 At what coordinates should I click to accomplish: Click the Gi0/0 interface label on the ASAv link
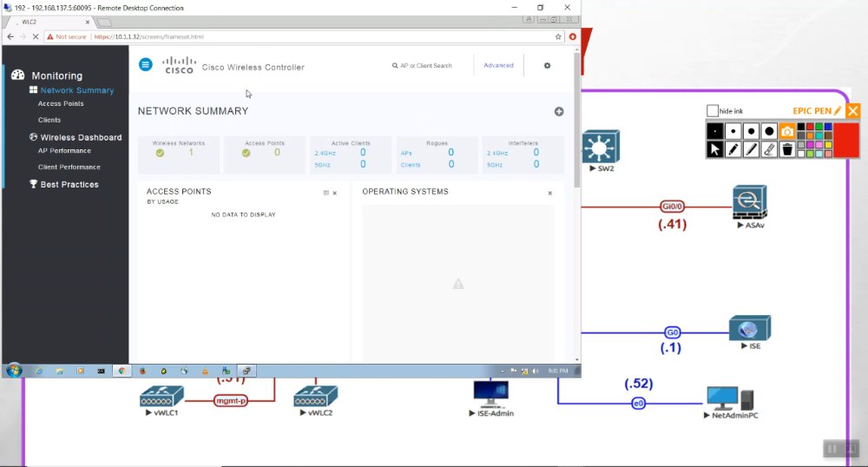pos(672,207)
